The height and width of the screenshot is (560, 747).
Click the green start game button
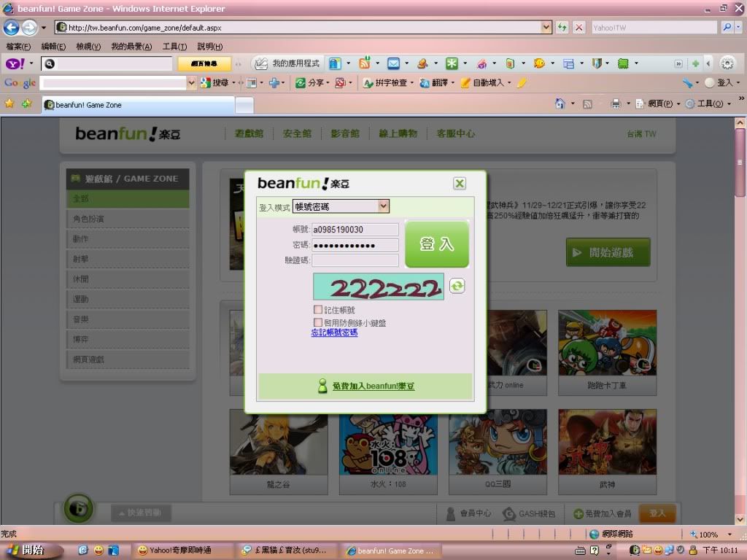point(608,252)
